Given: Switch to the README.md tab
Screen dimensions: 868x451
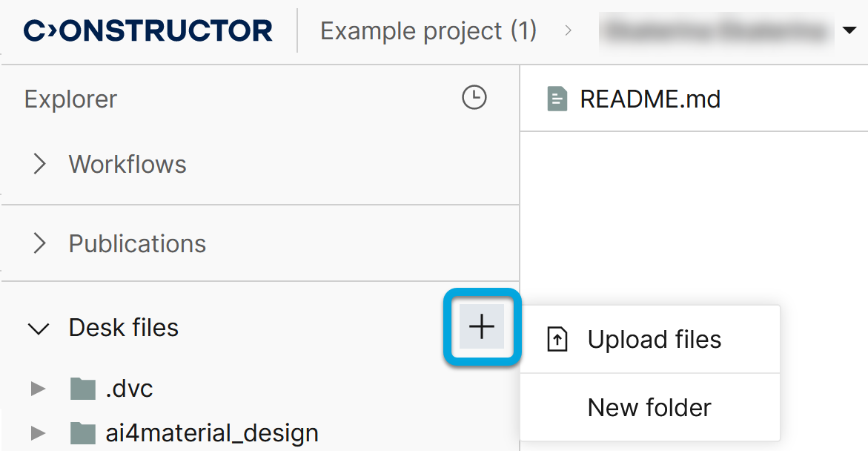Looking at the screenshot, I should pos(649,99).
